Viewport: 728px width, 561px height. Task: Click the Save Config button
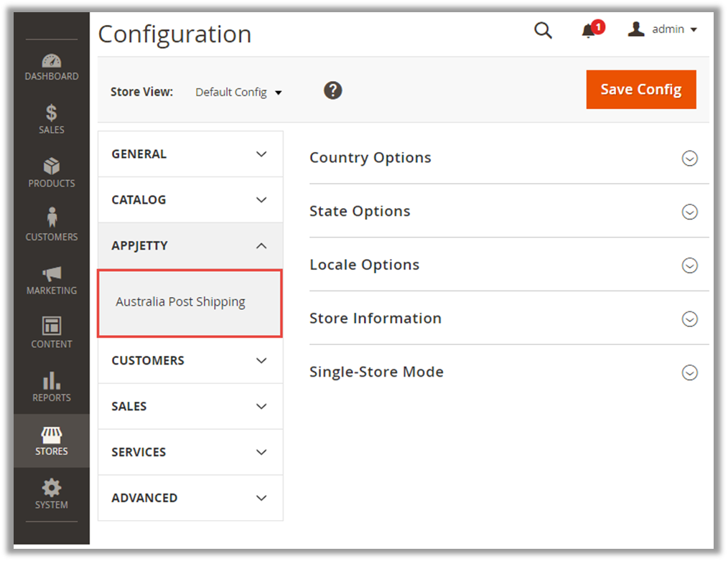coord(640,90)
